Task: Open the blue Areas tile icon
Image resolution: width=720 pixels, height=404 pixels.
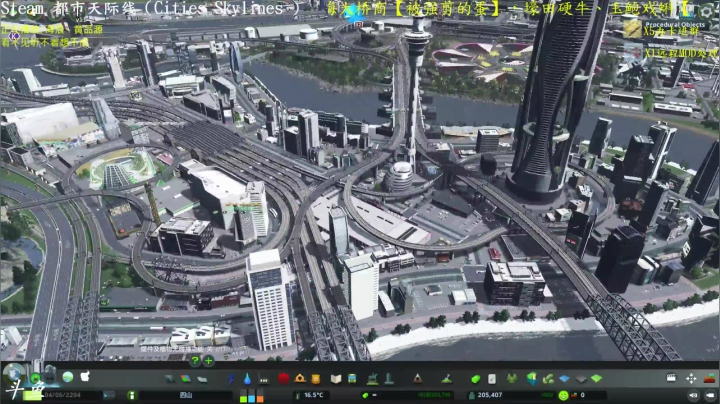Action: click(564, 379)
